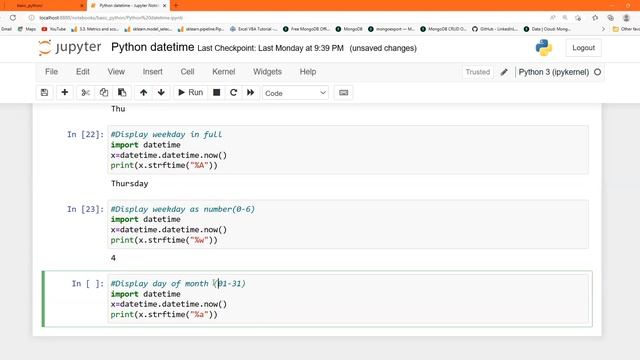The height and width of the screenshot is (360, 640).
Task: Copy selected cells from the toolbar
Action: (104, 93)
